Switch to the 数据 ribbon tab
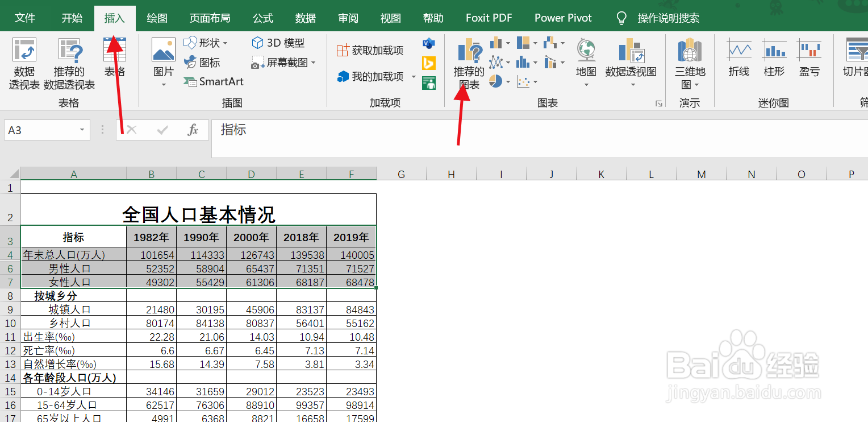The image size is (868, 422). [x=305, y=18]
